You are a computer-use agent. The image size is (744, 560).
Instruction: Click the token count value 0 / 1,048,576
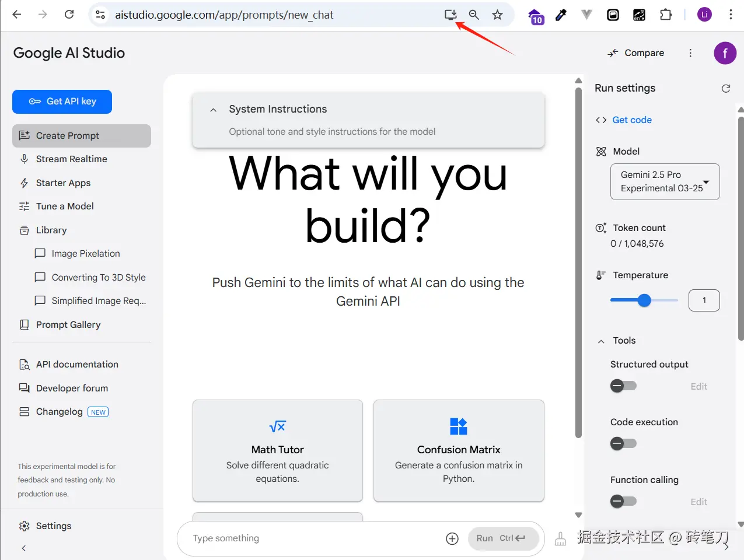pos(637,244)
